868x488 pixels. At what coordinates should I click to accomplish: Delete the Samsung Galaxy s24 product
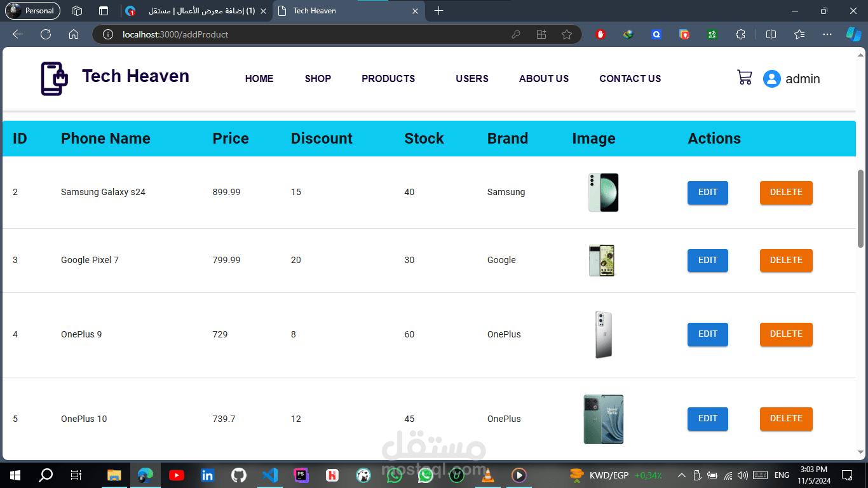[x=786, y=193]
